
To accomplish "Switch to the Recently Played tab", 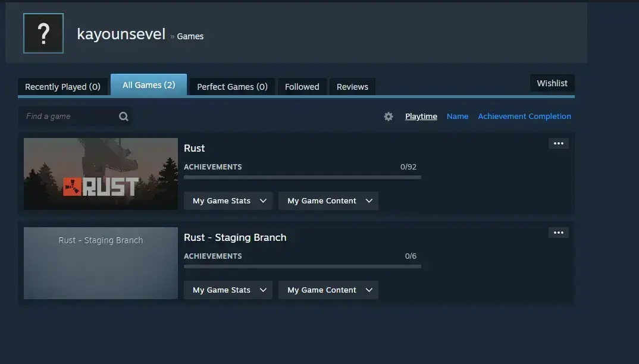I will tap(62, 87).
